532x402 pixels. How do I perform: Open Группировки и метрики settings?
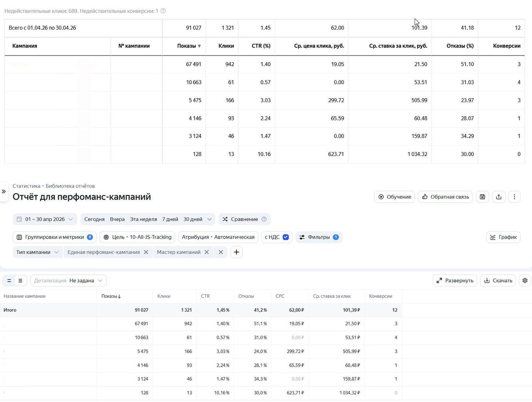click(54, 237)
